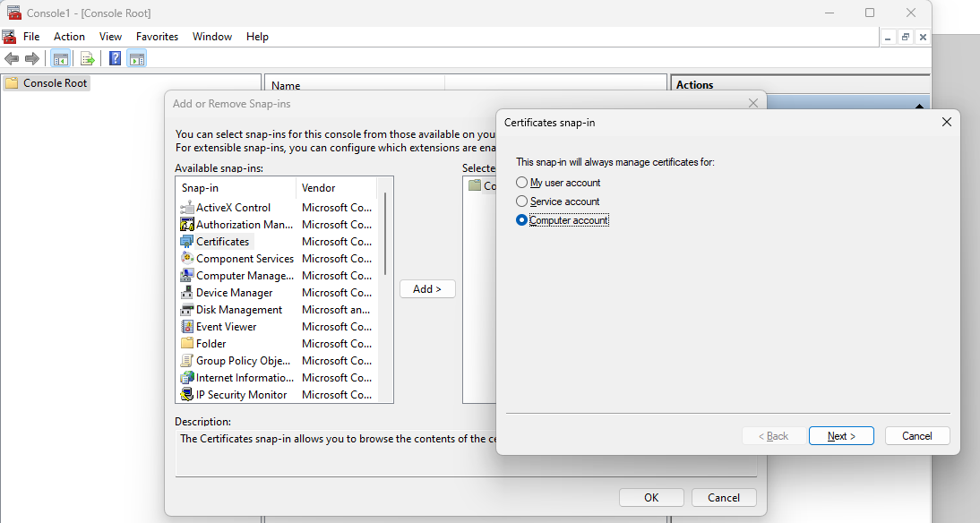The height and width of the screenshot is (523, 980).
Task: Click the ActiveX Control snap-in icon
Action: click(x=187, y=208)
